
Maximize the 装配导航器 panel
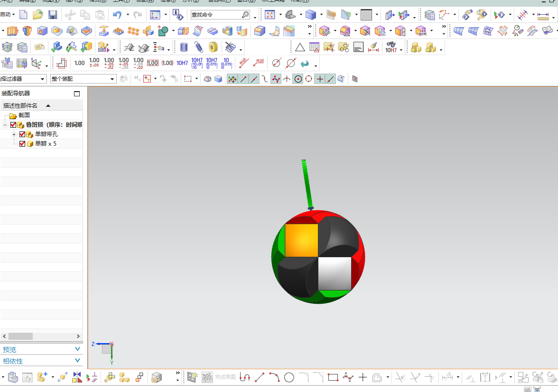pyautogui.click(x=76, y=93)
